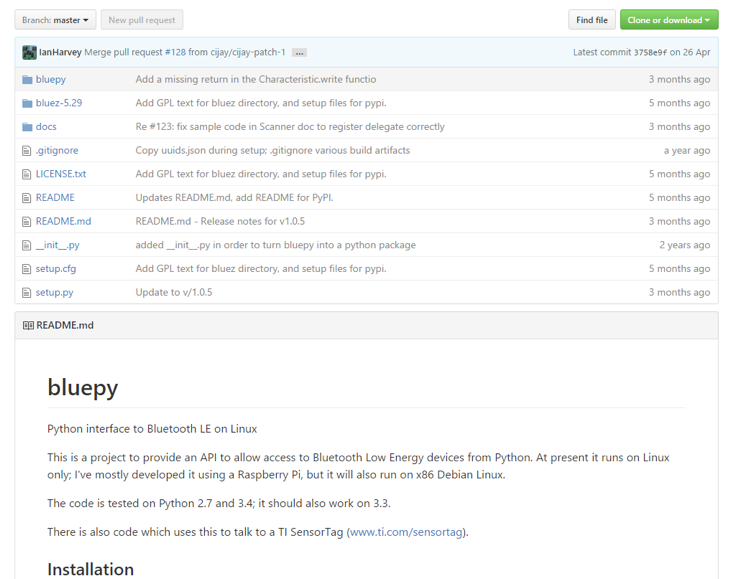Click the 'Update to v/1.0.5' commit message
Screen dimensions: 731x579
(x=174, y=293)
